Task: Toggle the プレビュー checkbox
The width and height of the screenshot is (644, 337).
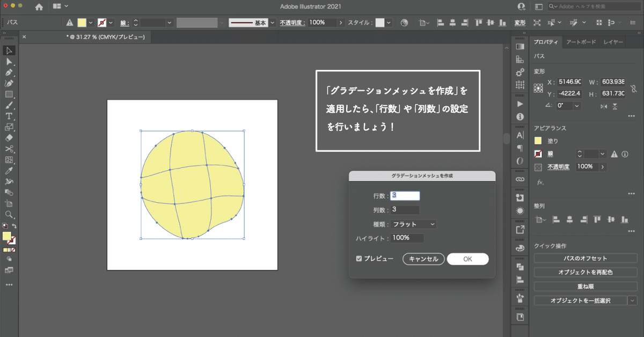Action: [x=359, y=259]
